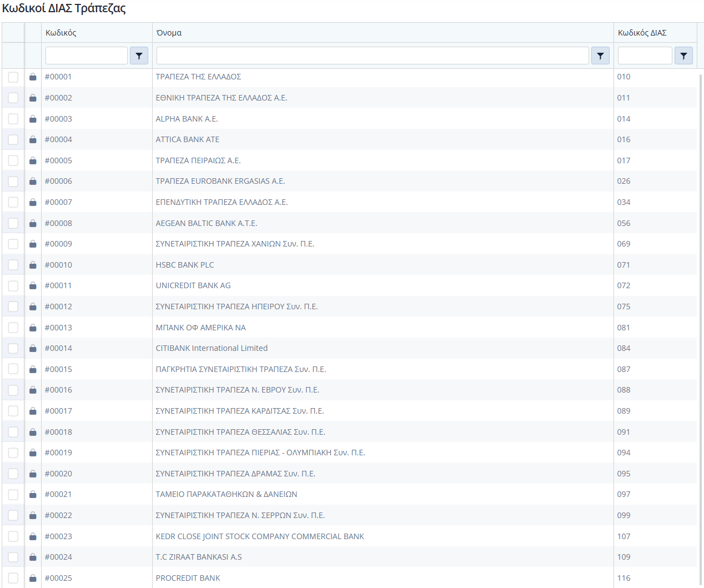Check the box for row #00005
This screenshot has height=588, width=704.
click(x=13, y=160)
